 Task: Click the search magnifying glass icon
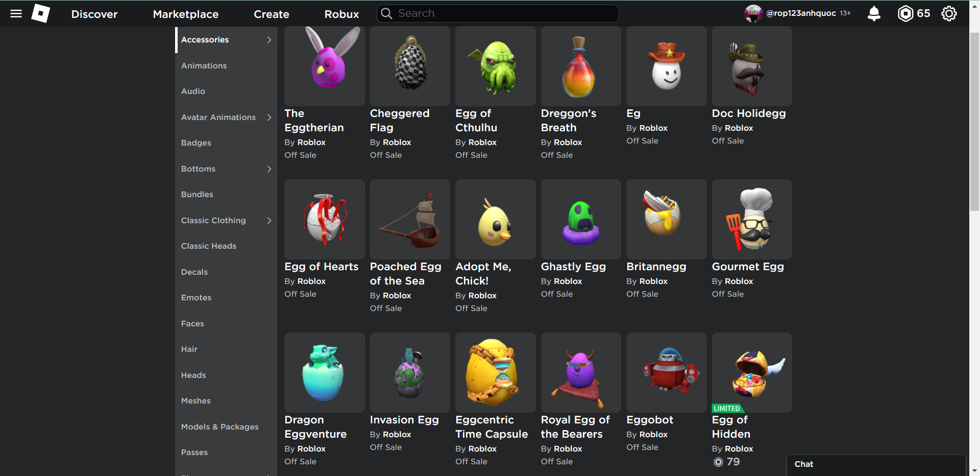tap(387, 14)
